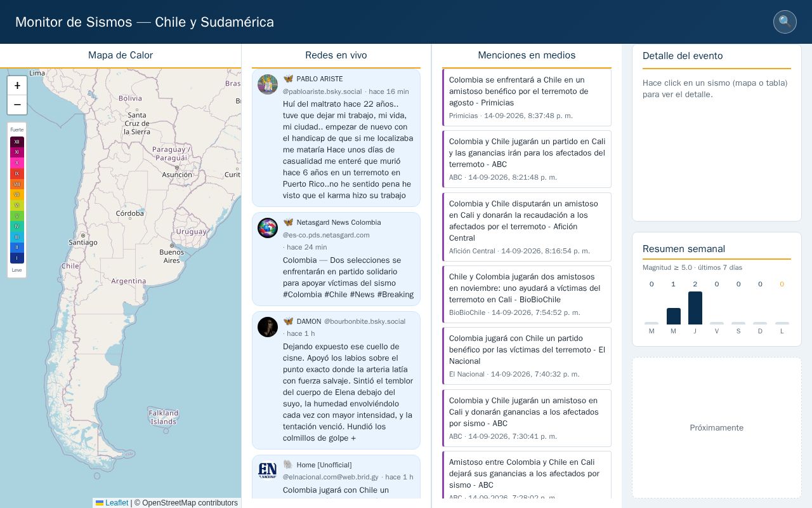This screenshot has height=508, width=812.
Task: Select intensity I swatch in the legend
Action: point(17,258)
